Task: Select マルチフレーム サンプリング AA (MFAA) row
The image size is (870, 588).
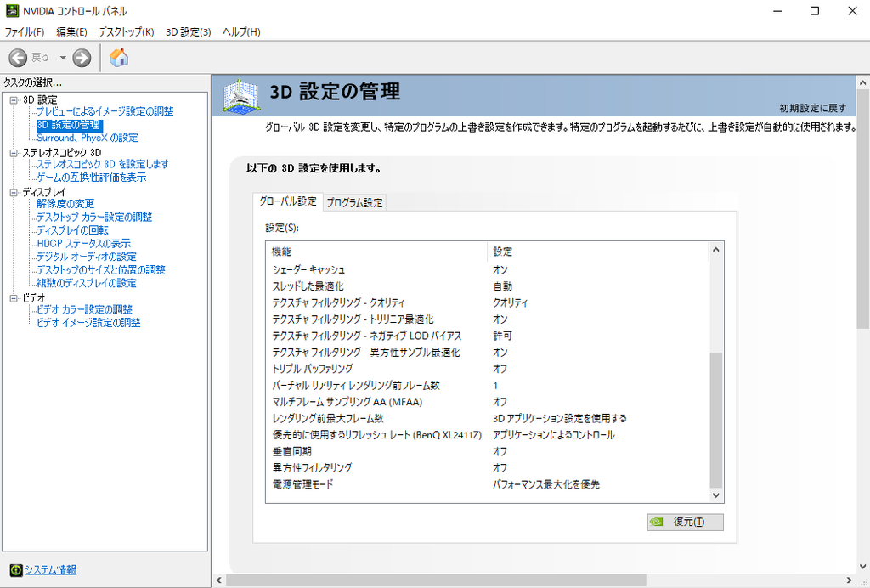Action: 487,402
